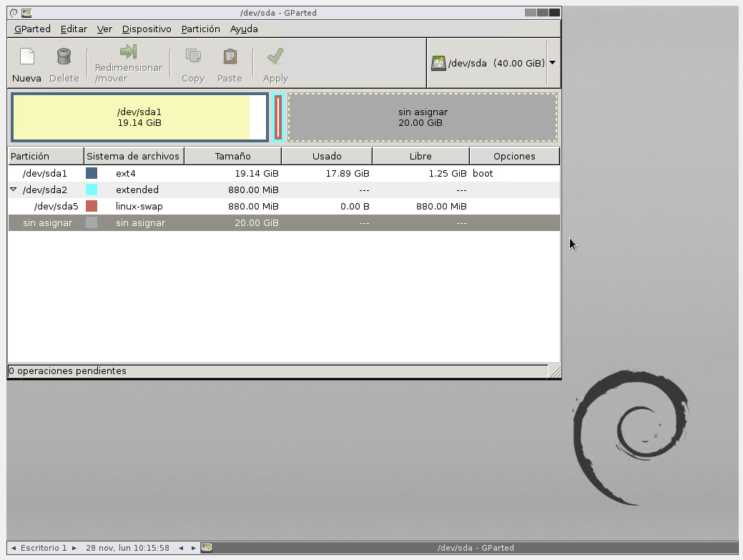743x560 pixels.
Task: Click the Paste clipboard icon
Action: click(x=230, y=57)
